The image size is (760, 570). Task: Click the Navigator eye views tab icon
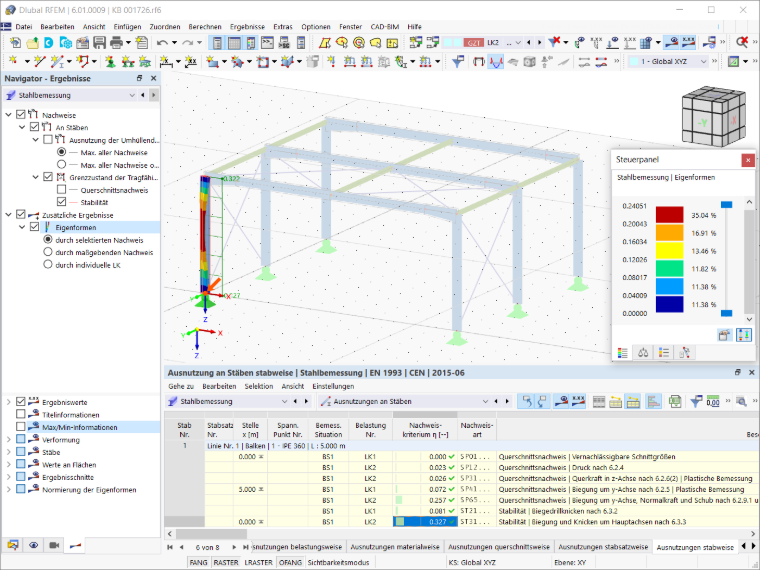33,545
